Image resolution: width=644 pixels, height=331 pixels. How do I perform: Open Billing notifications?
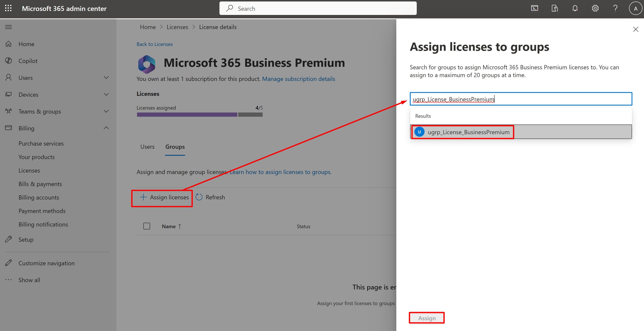(x=43, y=224)
